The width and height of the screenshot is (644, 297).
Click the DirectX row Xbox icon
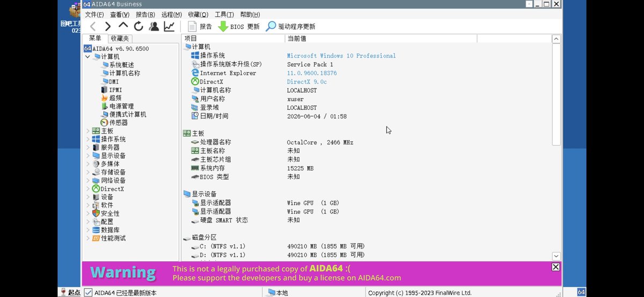195,81
